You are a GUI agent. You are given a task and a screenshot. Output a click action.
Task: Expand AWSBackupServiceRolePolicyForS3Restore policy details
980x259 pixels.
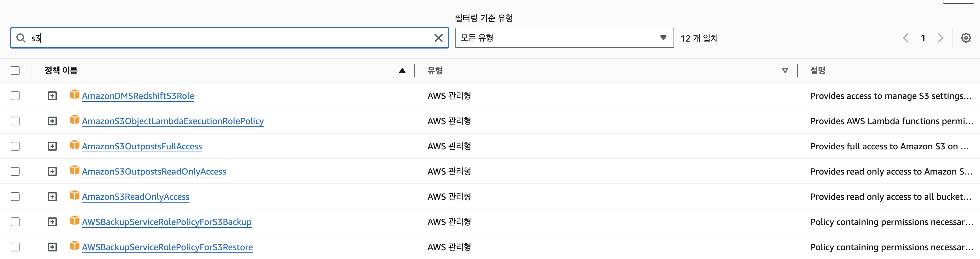pos(52,247)
